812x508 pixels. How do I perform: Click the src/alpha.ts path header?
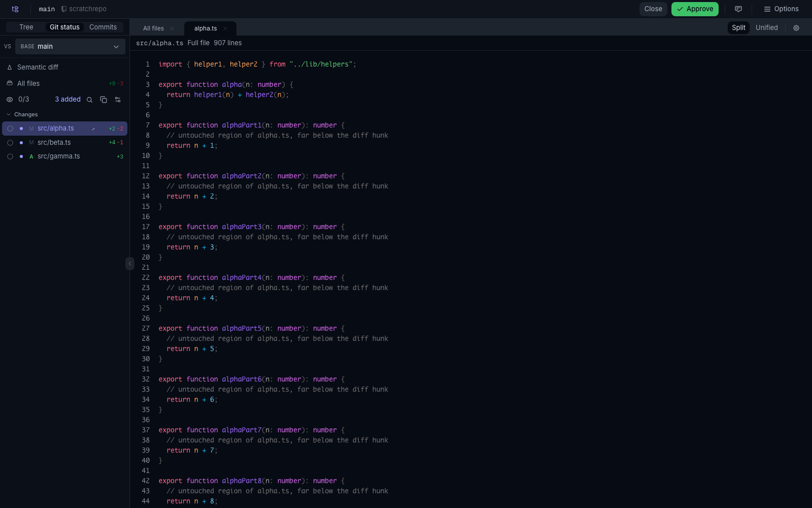point(159,43)
